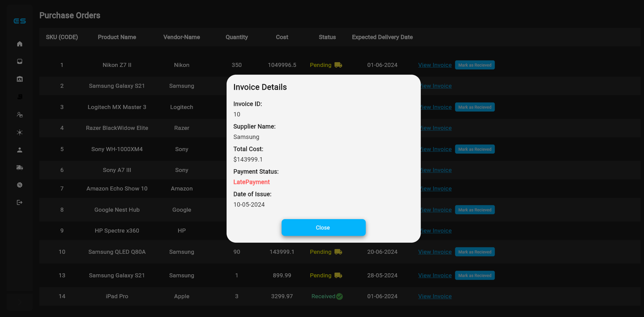644x317 pixels.
Task: Open the Shipments truck icon in sidebar
Action: (19, 167)
